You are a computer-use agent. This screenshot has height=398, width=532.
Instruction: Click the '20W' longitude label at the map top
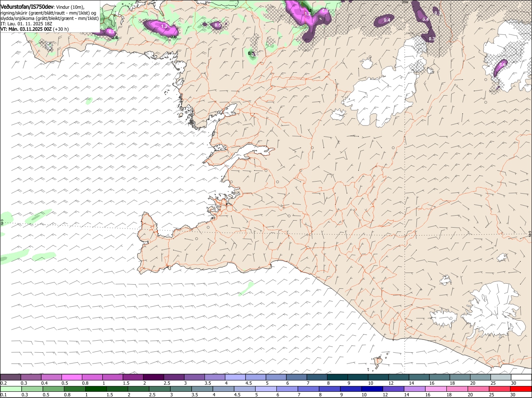coord(405,2)
